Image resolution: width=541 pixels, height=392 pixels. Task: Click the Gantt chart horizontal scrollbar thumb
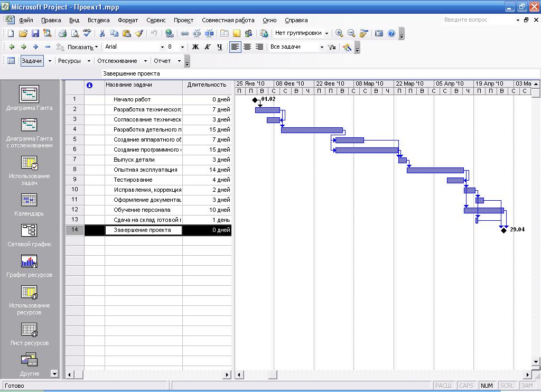pos(273,375)
